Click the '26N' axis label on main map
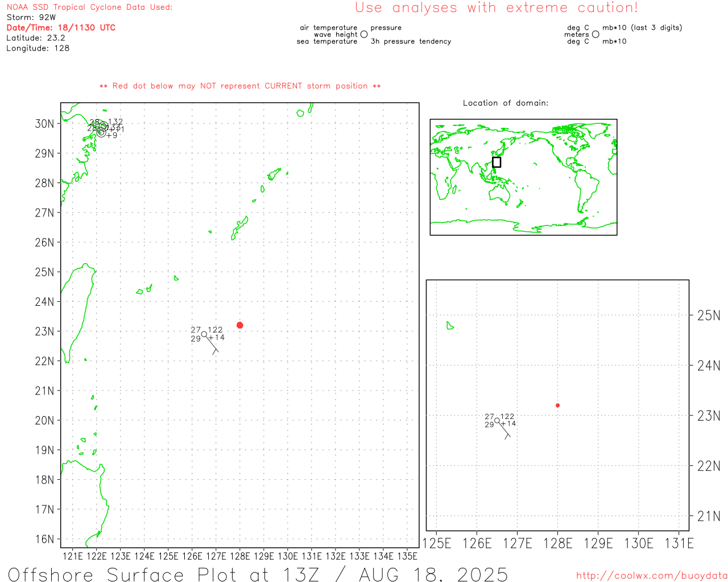This screenshot has width=728, height=582. [44, 243]
